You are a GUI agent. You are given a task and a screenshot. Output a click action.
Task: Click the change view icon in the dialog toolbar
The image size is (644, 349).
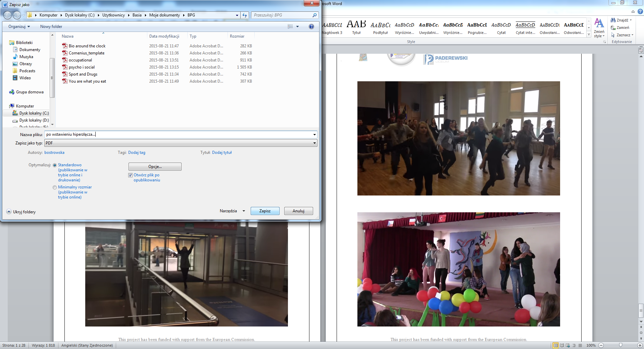290,27
